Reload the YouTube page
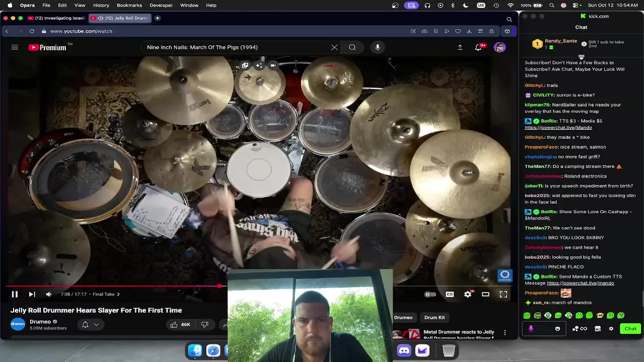Screen dimensions: 644x362 [32, 31]
